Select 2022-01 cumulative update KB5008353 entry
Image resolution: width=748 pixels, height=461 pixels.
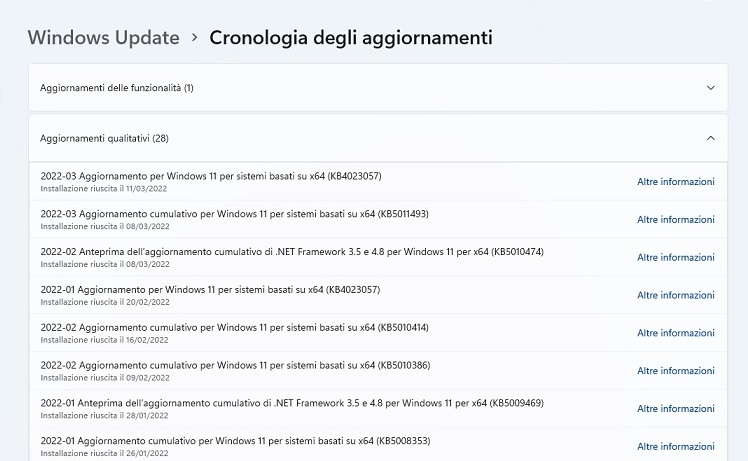pyautogui.click(x=378, y=446)
